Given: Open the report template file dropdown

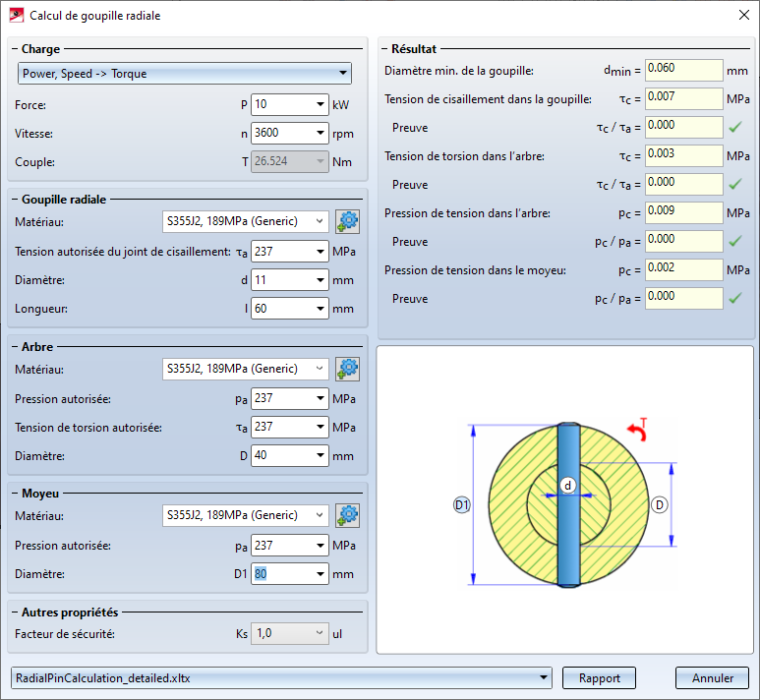Looking at the screenshot, I should (x=544, y=677).
